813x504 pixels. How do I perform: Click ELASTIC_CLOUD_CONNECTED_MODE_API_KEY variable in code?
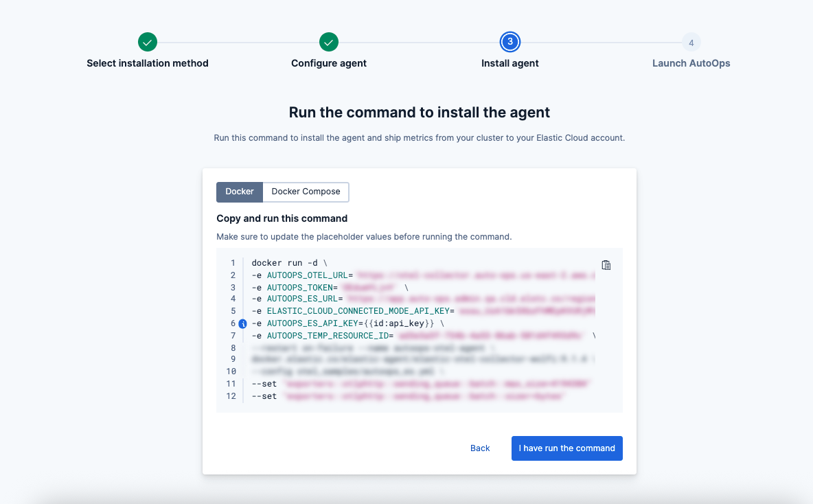click(358, 311)
